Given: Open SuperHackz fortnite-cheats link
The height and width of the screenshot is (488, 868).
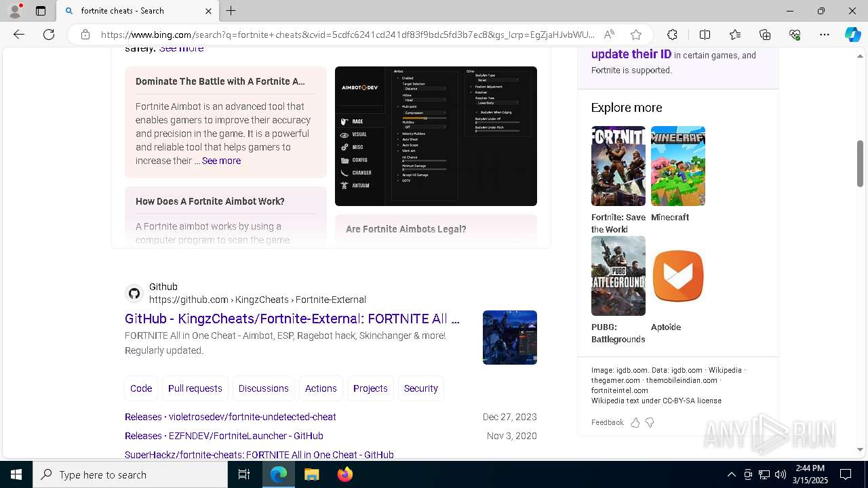Looking at the screenshot, I should [x=259, y=455].
